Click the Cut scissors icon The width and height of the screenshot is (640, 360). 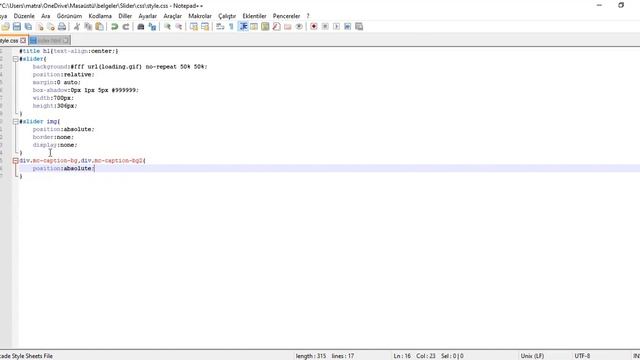[x=77, y=27]
